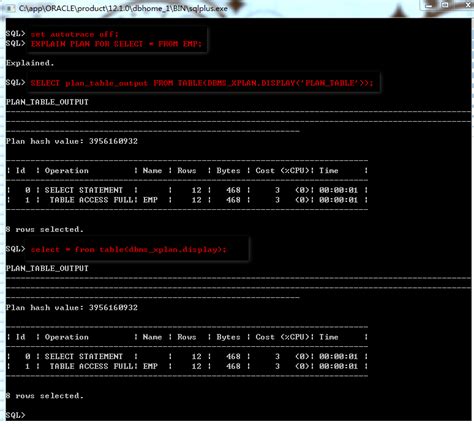Click the DBMS_XPLAN.DISPLAY('PLAN_TABLE') query line
474x427 pixels.
pos(202,83)
